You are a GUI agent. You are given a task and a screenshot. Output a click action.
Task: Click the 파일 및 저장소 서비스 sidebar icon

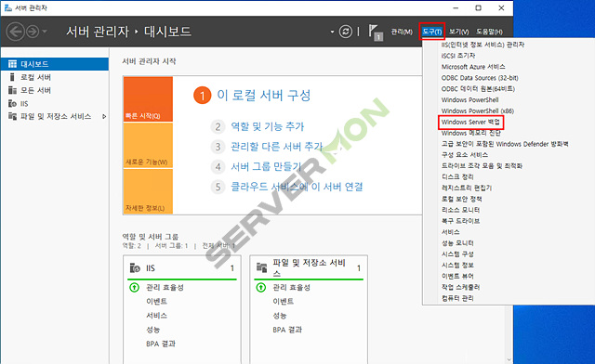click(x=12, y=116)
